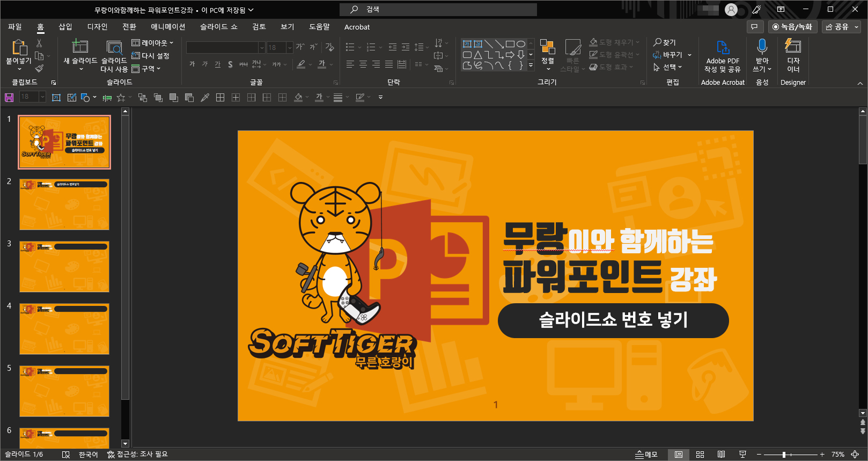Viewport: 868px width, 461px height.
Task: Open the Section (구역) dropdown
Action: click(146, 69)
